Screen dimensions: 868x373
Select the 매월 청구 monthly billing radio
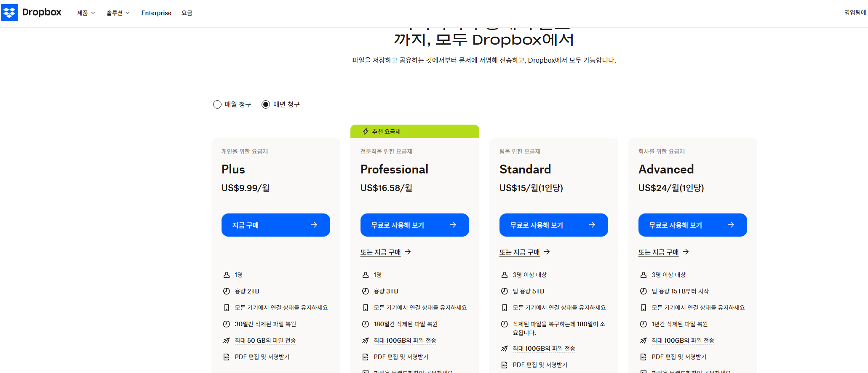217,104
